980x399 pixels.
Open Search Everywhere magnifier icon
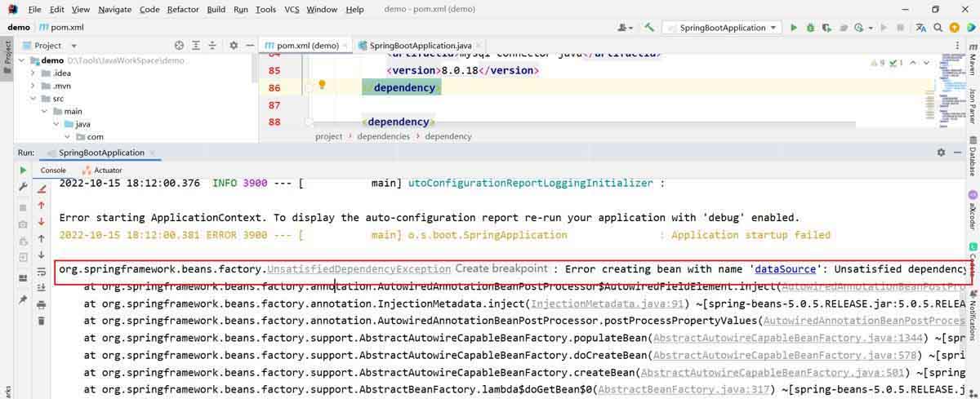[x=938, y=28]
